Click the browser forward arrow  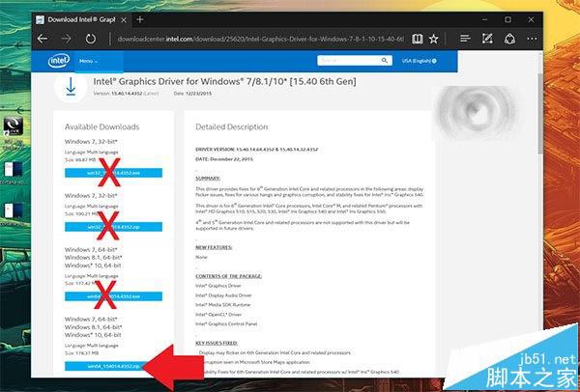click(x=66, y=39)
